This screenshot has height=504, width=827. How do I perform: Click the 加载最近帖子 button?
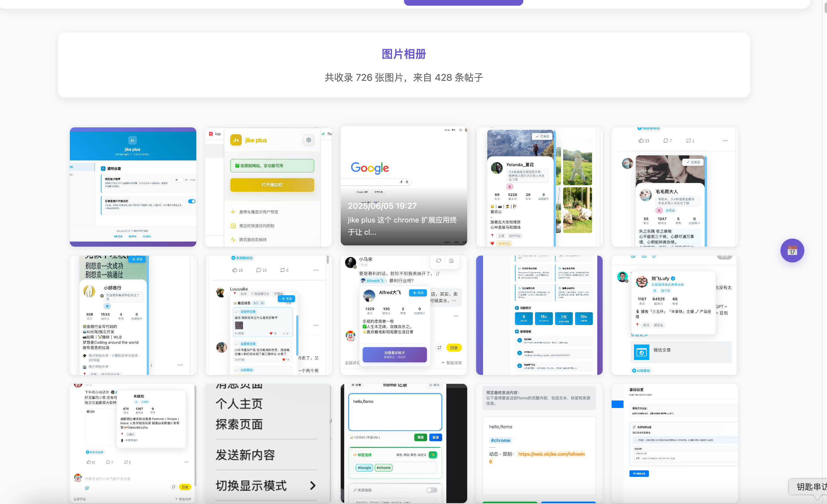[x=394, y=354]
